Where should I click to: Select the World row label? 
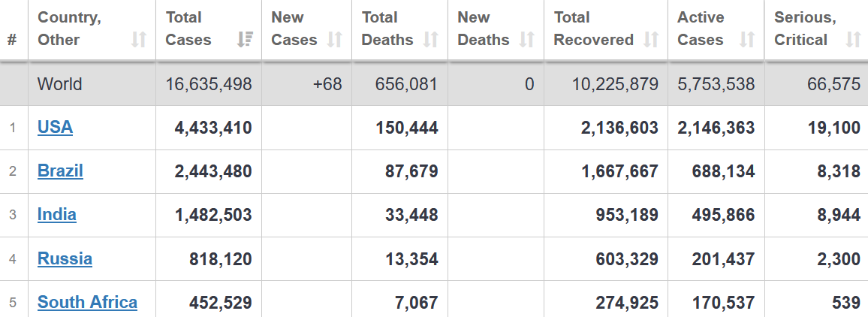(x=59, y=84)
